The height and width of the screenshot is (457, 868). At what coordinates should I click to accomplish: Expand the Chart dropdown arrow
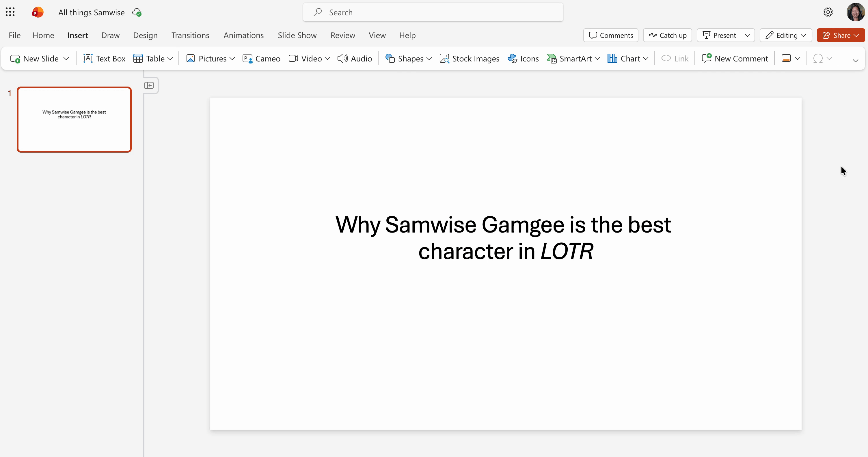pos(646,59)
